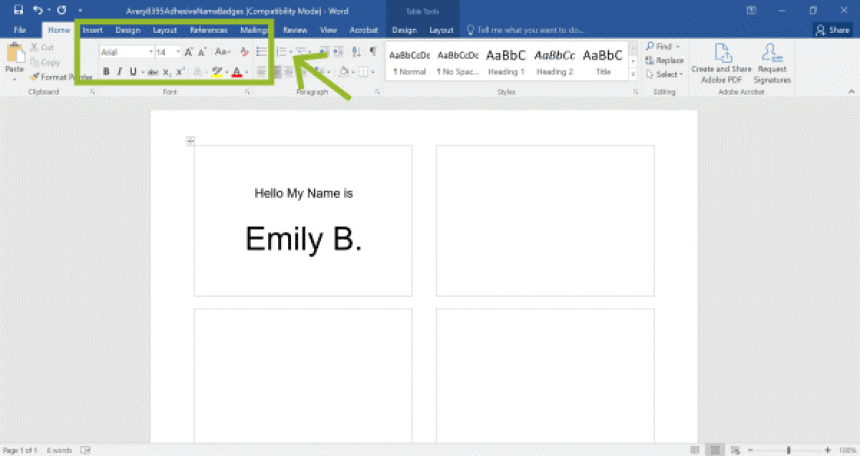Click the Share button
Image resolution: width=860 pixels, height=456 pixels.
click(x=832, y=30)
